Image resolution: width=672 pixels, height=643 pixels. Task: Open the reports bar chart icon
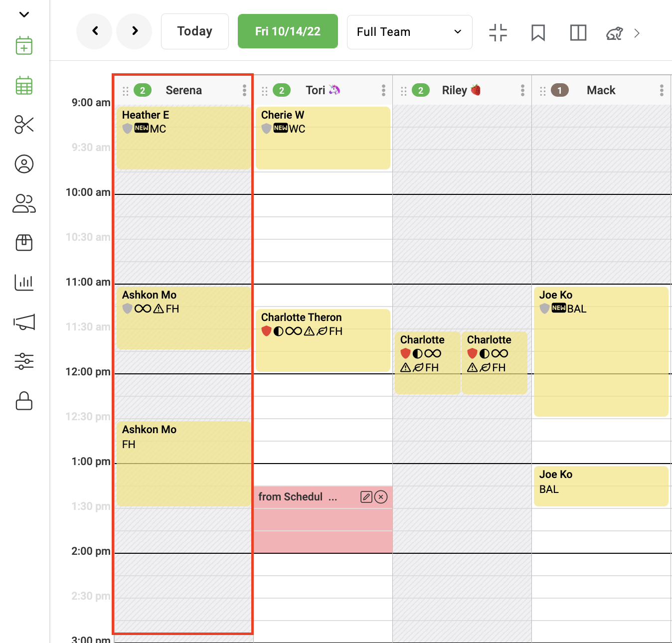point(24,282)
